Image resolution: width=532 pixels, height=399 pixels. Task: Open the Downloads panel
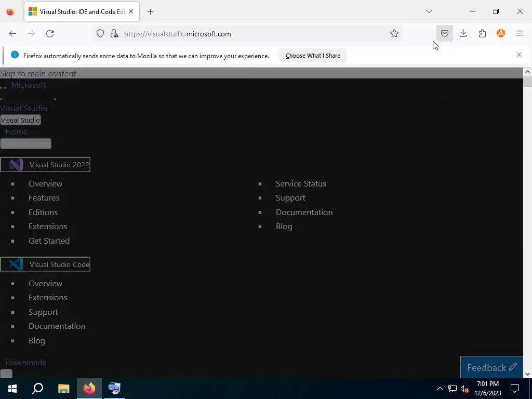[463, 34]
